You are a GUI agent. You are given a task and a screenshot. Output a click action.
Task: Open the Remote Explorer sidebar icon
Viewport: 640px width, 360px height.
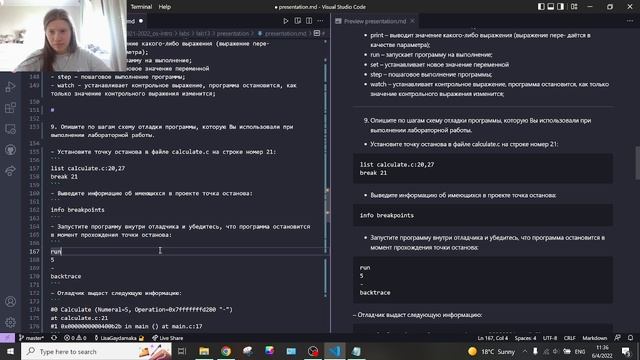coord(11,129)
